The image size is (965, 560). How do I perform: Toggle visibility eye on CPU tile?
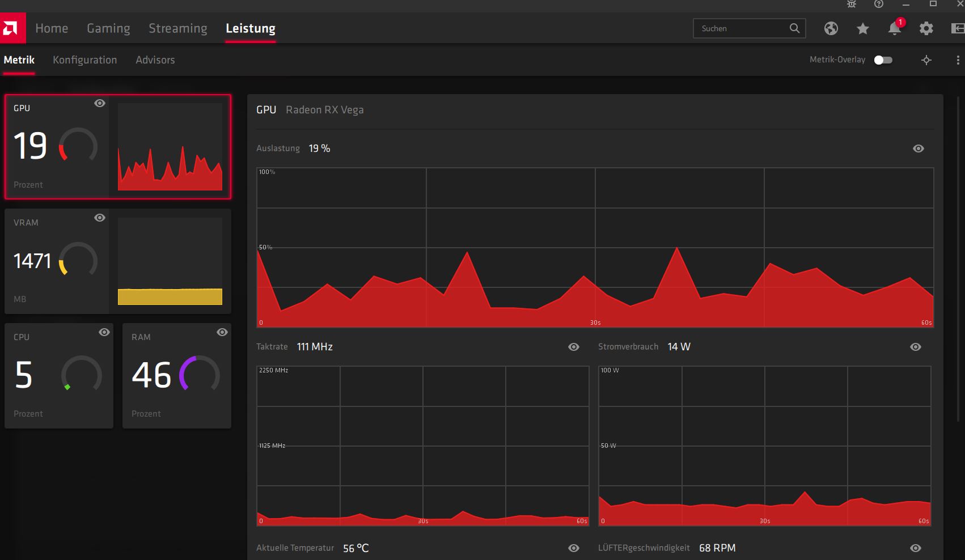(104, 332)
